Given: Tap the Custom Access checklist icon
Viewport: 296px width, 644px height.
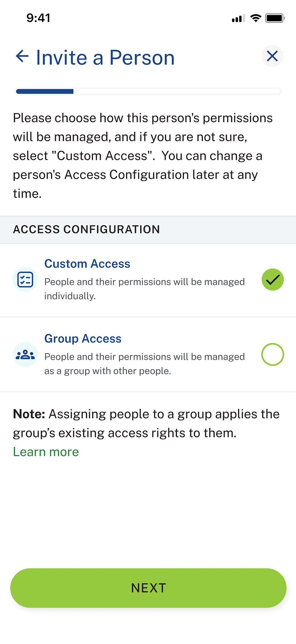Looking at the screenshot, I should 25,279.
